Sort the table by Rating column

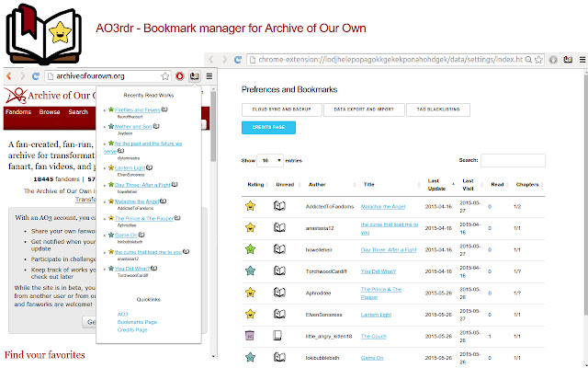pyautogui.click(x=257, y=185)
